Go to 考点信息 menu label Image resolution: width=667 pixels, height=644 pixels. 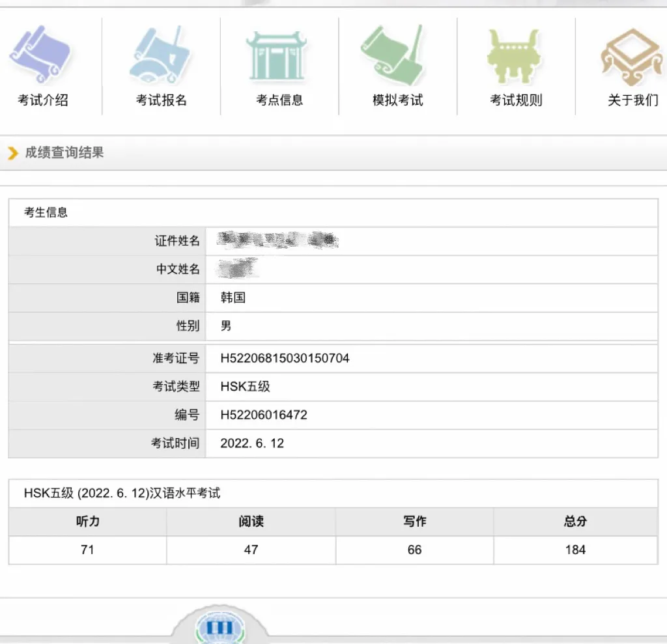click(279, 100)
